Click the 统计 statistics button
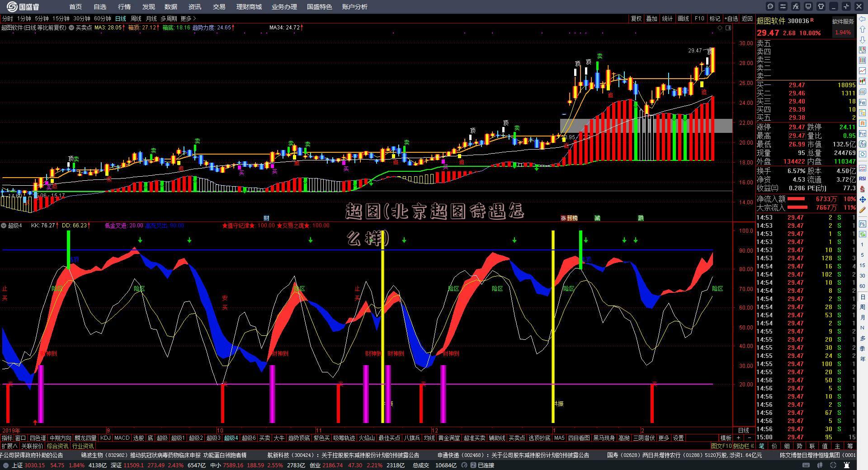The width and height of the screenshot is (868, 470). pyautogui.click(x=667, y=19)
